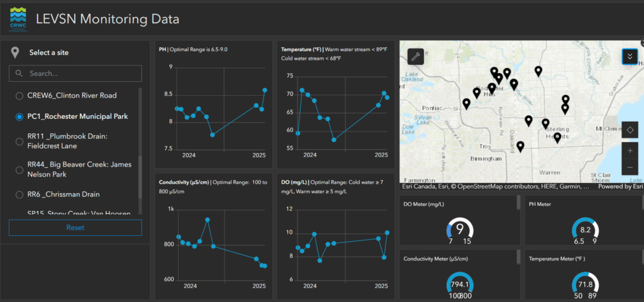Viewport: 644px width, 302px height.
Task: Select the pin on Rochester Hills label
Action: coord(492,88)
